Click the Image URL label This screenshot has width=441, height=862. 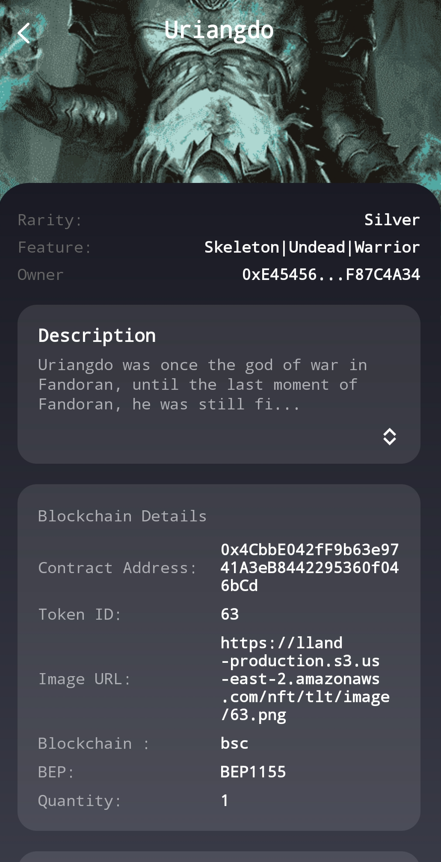tap(85, 679)
